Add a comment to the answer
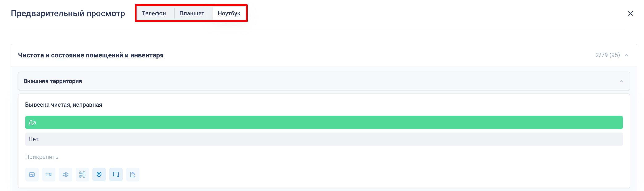The image size is (644, 191). (x=116, y=174)
